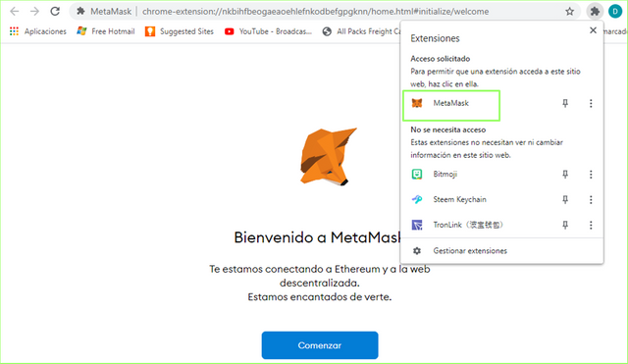Open more options for MetaMask extension
The image size is (628, 364).
point(591,103)
